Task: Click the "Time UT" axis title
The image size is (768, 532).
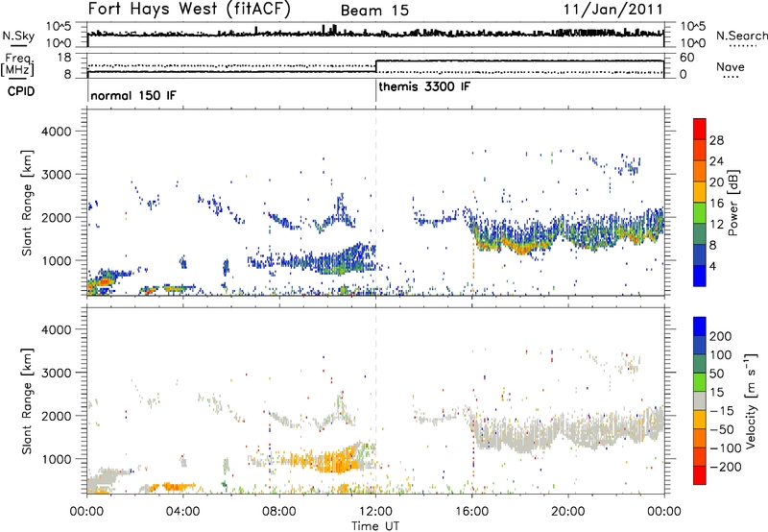Action: pos(375,526)
